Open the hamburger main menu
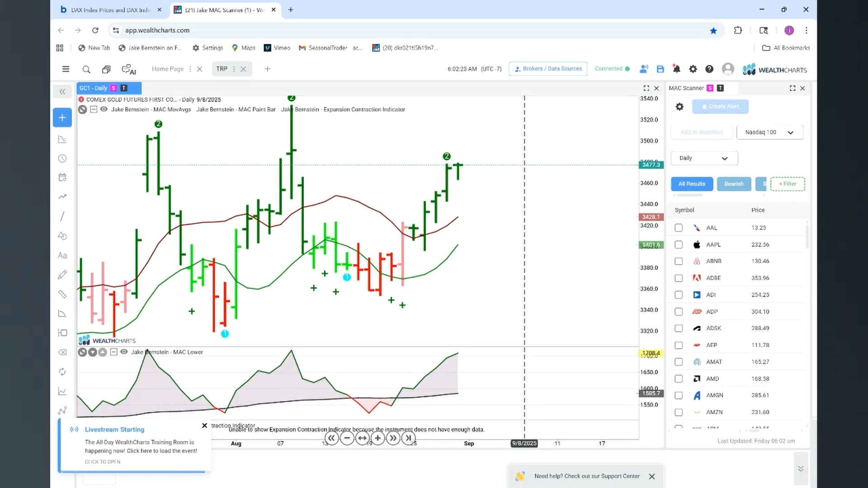This screenshot has height=488, width=868. pos(66,69)
